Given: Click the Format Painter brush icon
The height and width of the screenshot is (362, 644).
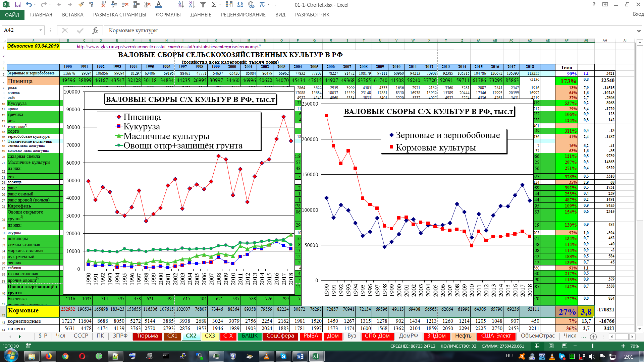Looking at the screenshot, I should [81, 5].
